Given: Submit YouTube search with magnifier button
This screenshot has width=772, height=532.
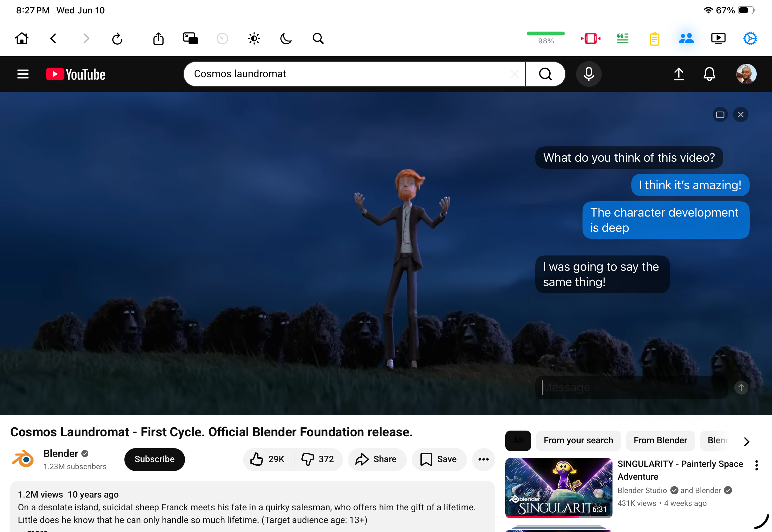Looking at the screenshot, I should point(545,74).
